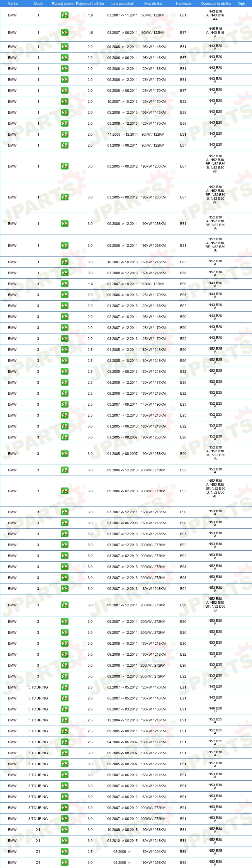252x868 pixels.
Task: Click the date cell '03.2005 -> 10.2011'
Action: pyautogui.click(x=122, y=361)
